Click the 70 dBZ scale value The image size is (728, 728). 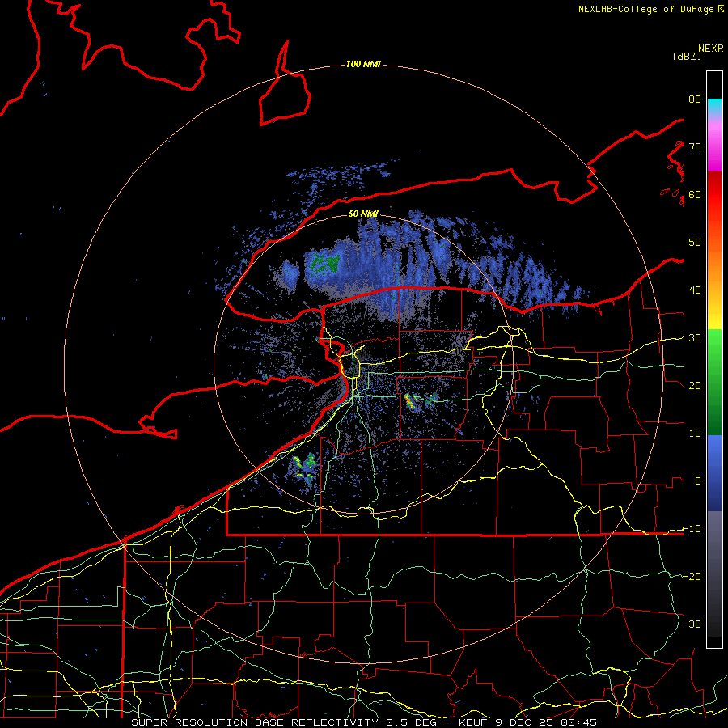pyautogui.click(x=695, y=146)
